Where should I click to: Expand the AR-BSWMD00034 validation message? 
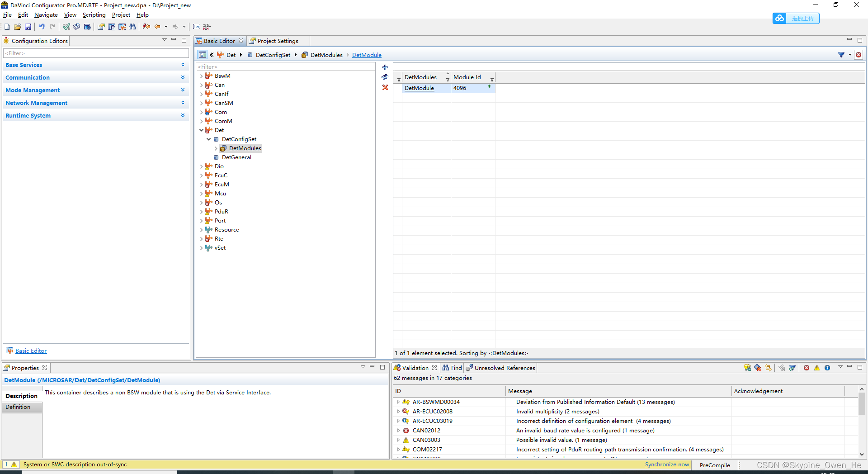(x=398, y=402)
